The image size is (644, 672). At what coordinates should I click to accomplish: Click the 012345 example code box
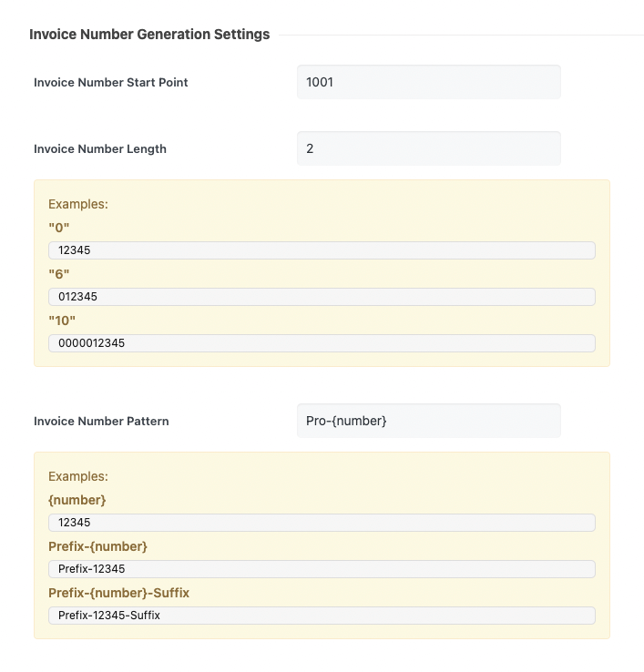pos(321,297)
